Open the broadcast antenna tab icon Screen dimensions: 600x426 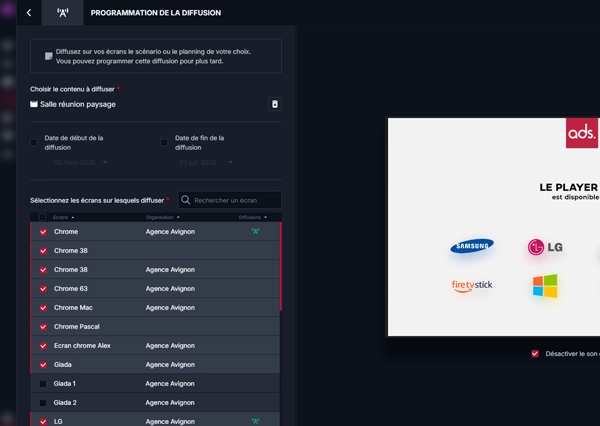click(x=63, y=13)
